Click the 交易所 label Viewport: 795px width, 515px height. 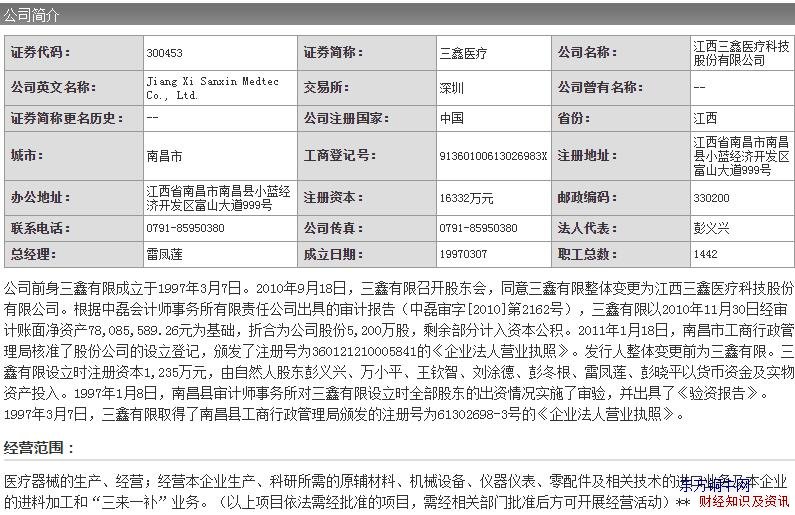pyautogui.click(x=327, y=87)
